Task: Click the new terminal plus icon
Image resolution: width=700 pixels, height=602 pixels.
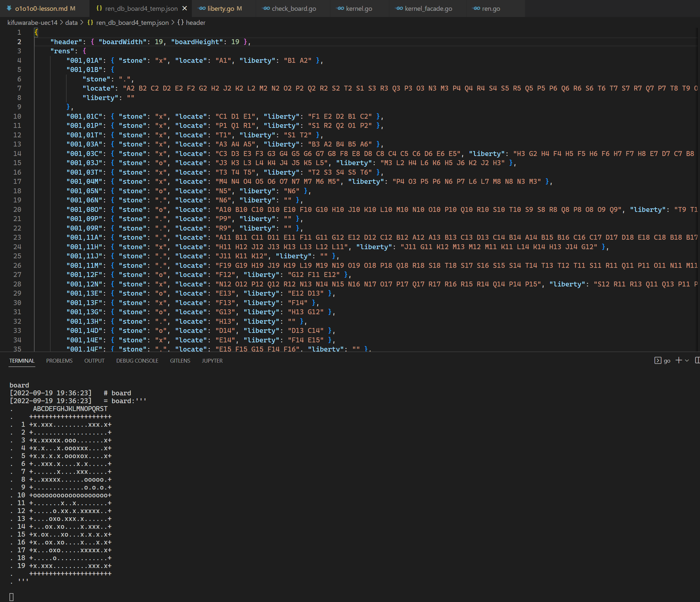Action: point(678,360)
